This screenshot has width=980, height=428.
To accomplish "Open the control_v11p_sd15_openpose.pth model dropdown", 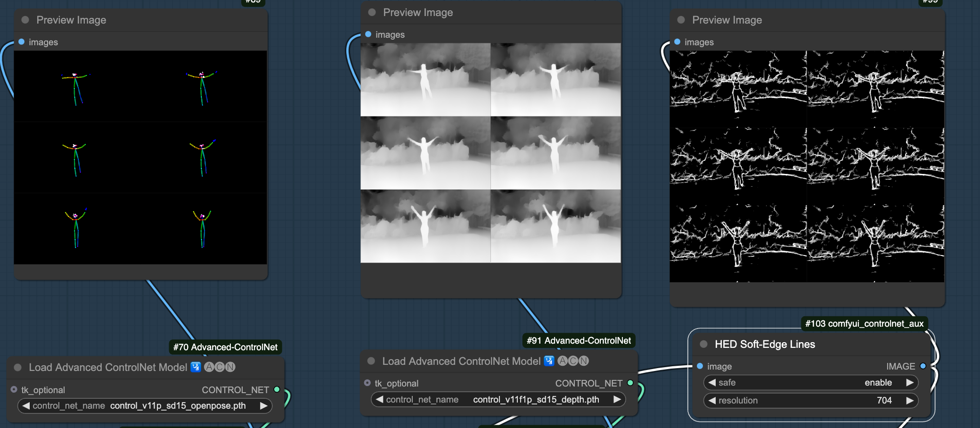I will pyautogui.click(x=178, y=406).
